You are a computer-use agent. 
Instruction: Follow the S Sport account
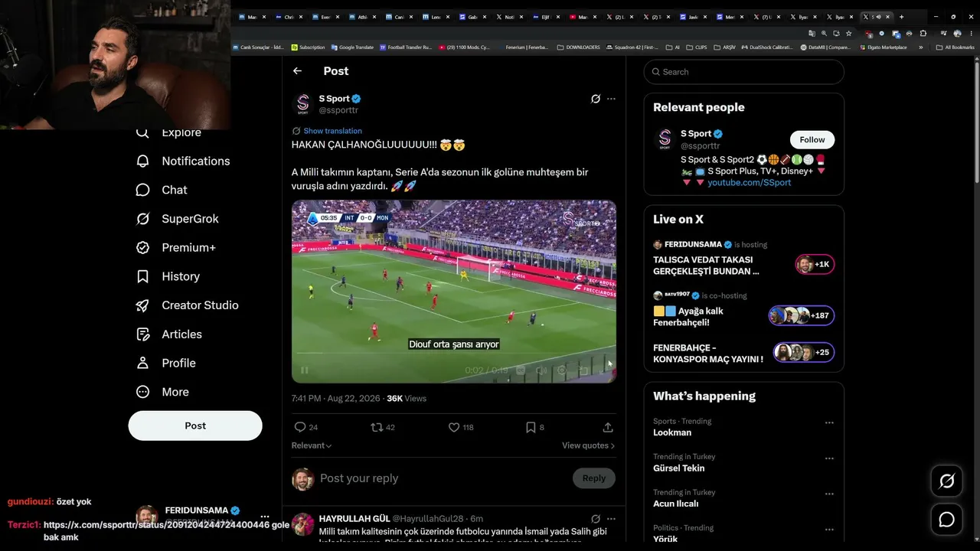(x=812, y=140)
